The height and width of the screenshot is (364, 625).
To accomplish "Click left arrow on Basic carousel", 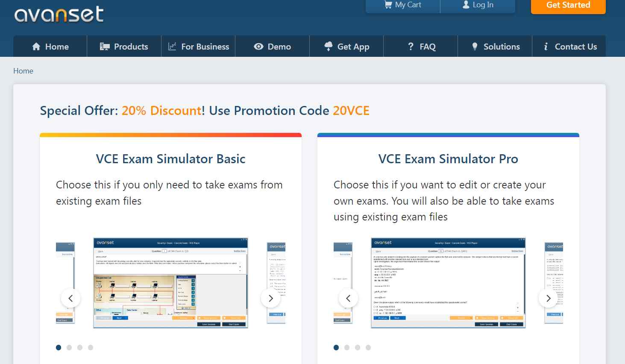I will click(x=70, y=298).
